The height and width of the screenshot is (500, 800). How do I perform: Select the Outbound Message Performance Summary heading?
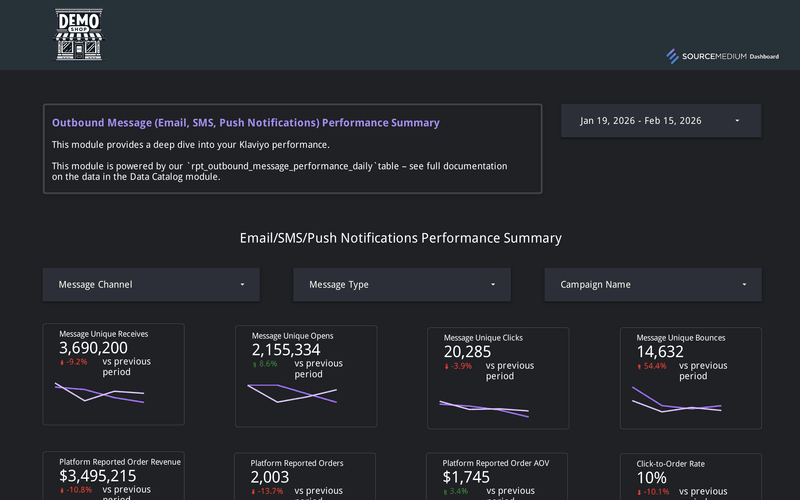[245, 123]
